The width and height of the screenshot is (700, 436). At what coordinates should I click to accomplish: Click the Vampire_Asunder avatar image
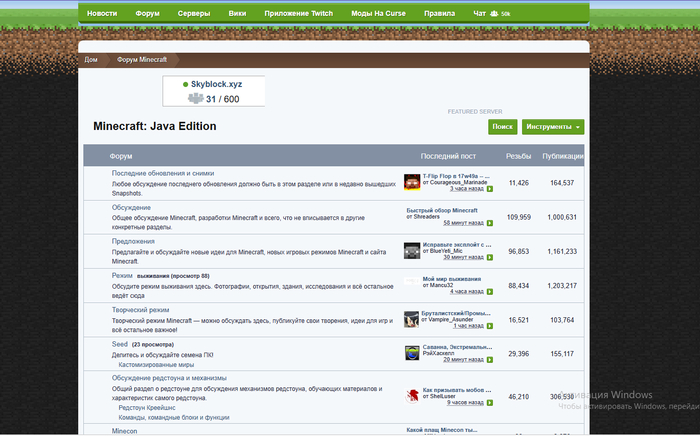click(412, 320)
